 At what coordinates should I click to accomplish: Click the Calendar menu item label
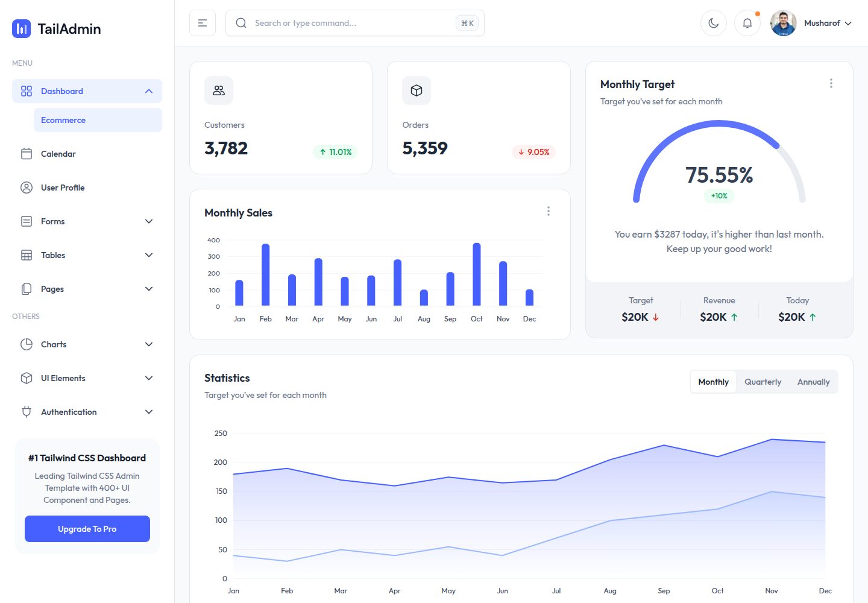(x=58, y=154)
